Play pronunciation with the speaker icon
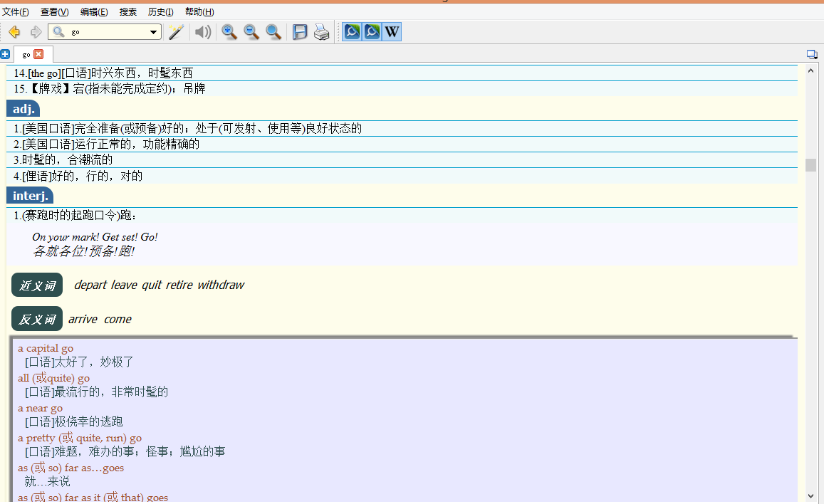This screenshot has height=504, width=824. tap(203, 32)
